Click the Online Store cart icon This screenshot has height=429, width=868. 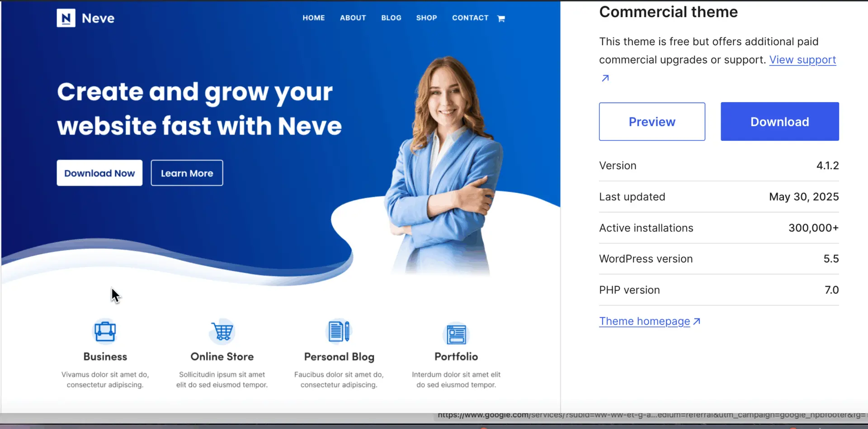[x=222, y=331]
